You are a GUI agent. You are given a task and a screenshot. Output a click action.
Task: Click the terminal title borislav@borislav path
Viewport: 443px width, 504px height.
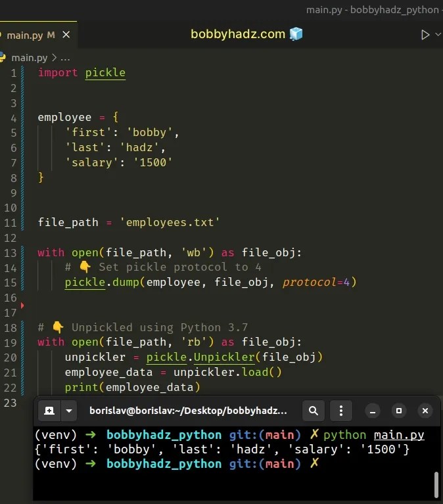[188, 411]
